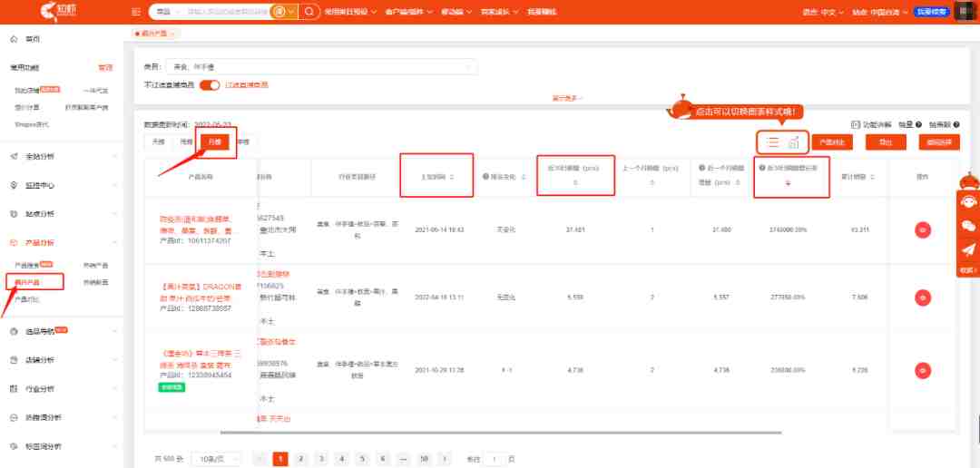Go to page 2 in pagination
The image size is (980, 468).
(x=300, y=459)
